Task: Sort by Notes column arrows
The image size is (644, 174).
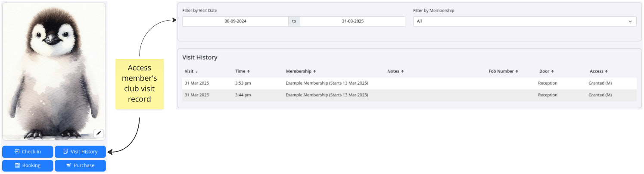Action: pyautogui.click(x=402, y=71)
